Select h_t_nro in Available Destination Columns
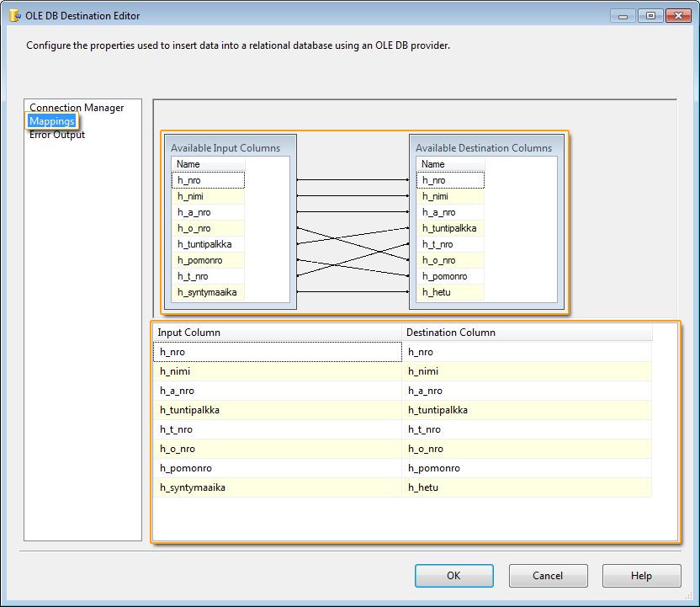Image resolution: width=700 pixels, height=607 pixels. click(x=450, y=244)
